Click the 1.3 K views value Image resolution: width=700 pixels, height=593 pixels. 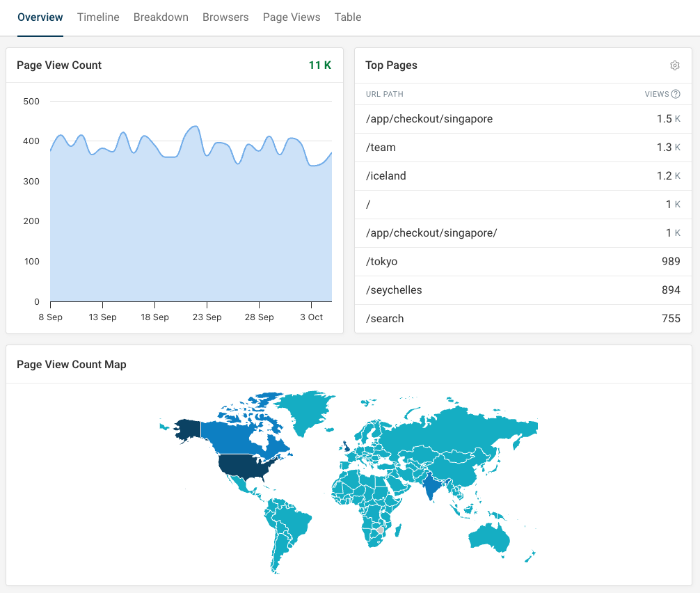(x=668, y=148)
